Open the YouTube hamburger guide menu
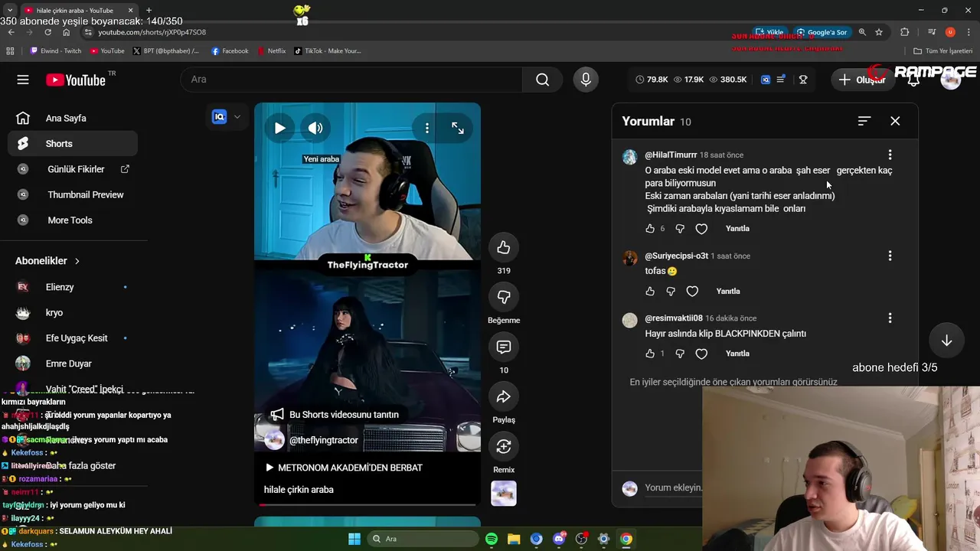Image resolution: width=980 pixels, height=551 pixels. pyautogui.click(x=23, y=80)
